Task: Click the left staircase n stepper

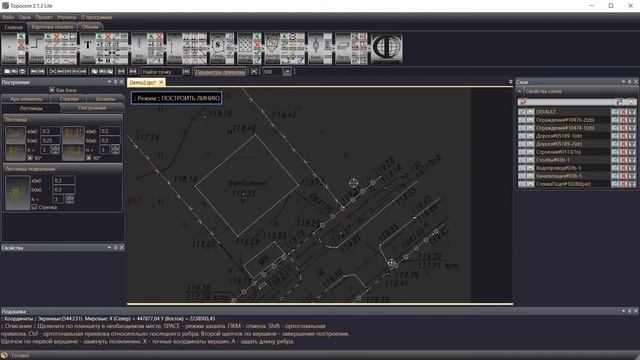Action: click(55, 150)
